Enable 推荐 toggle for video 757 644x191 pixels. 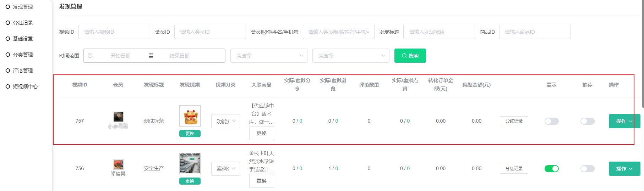click(x=587, y=121)
